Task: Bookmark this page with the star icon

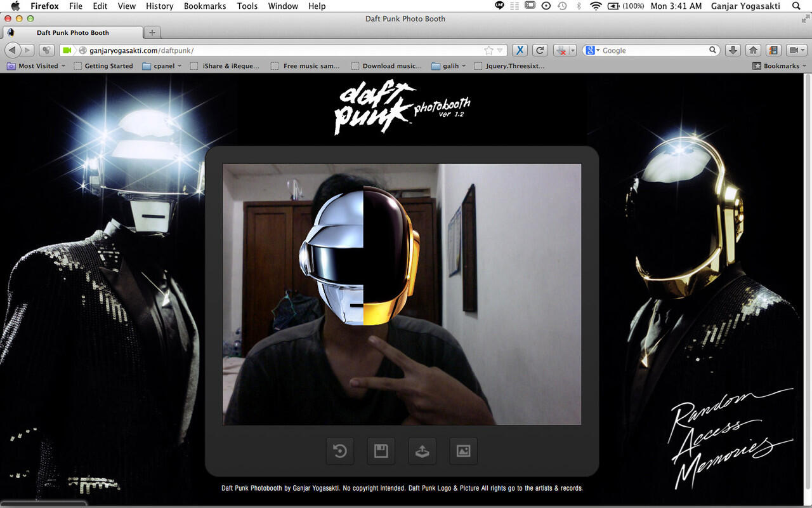Action: point(488,50)
